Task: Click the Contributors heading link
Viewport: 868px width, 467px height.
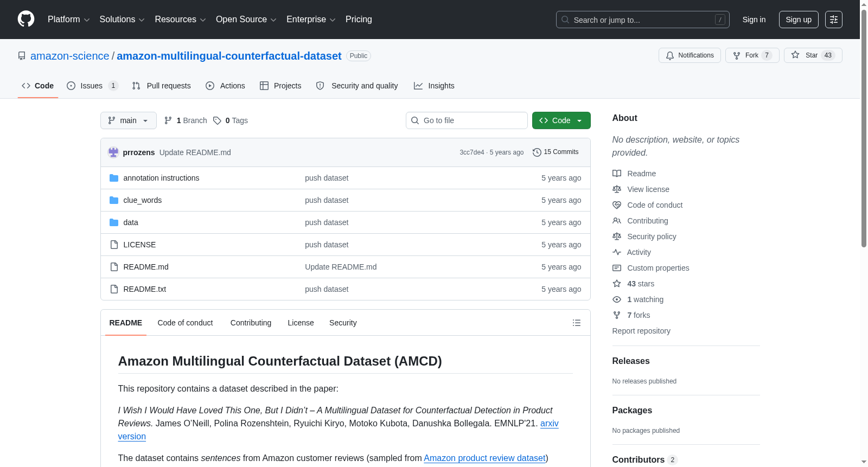Action: point(644,459)
